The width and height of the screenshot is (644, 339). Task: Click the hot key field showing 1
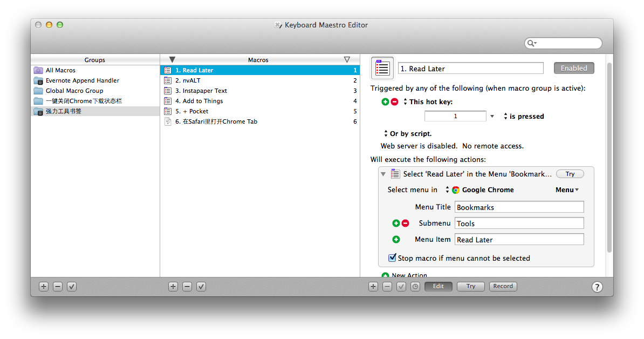click(455, 116)
